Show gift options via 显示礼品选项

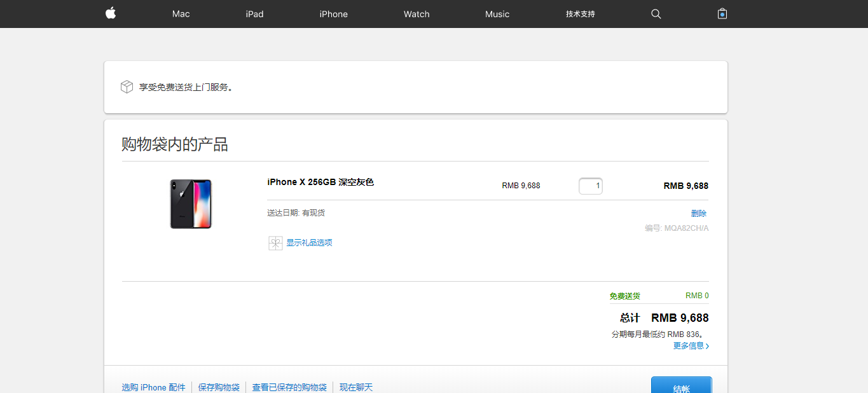click(x=309, y=243)
